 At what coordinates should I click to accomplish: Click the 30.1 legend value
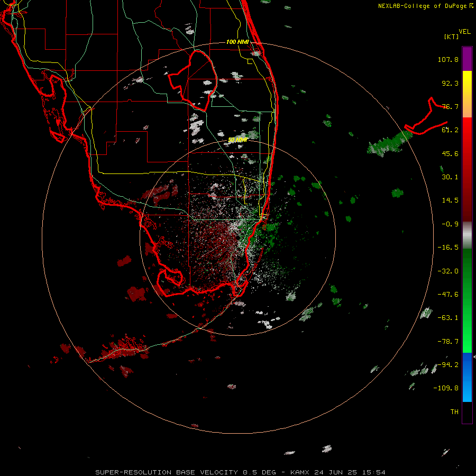coord(450,177)
